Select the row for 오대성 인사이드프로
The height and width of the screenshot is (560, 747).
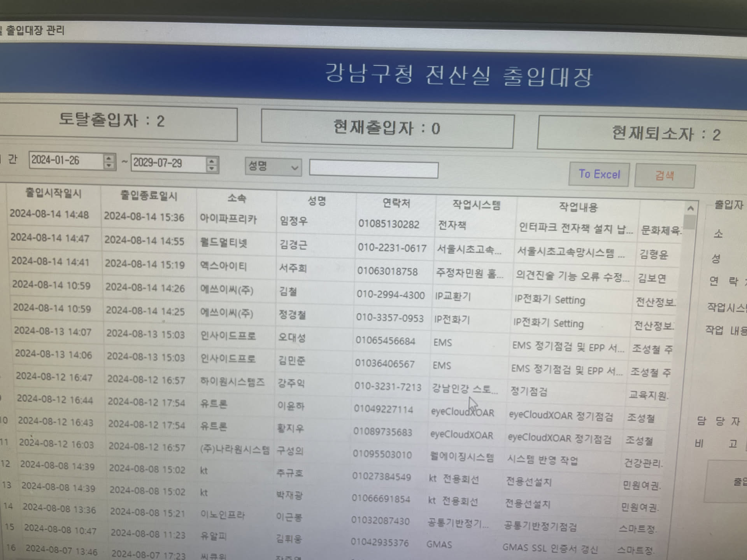click(292, 337)
